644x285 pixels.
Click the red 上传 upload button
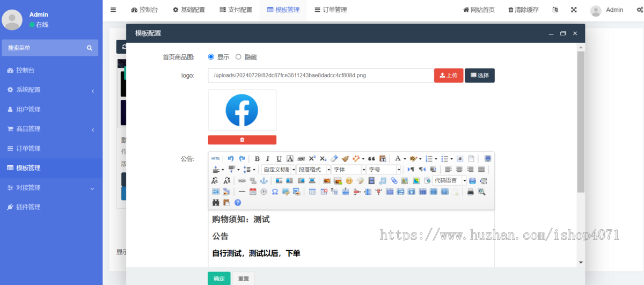click(449, 75)
